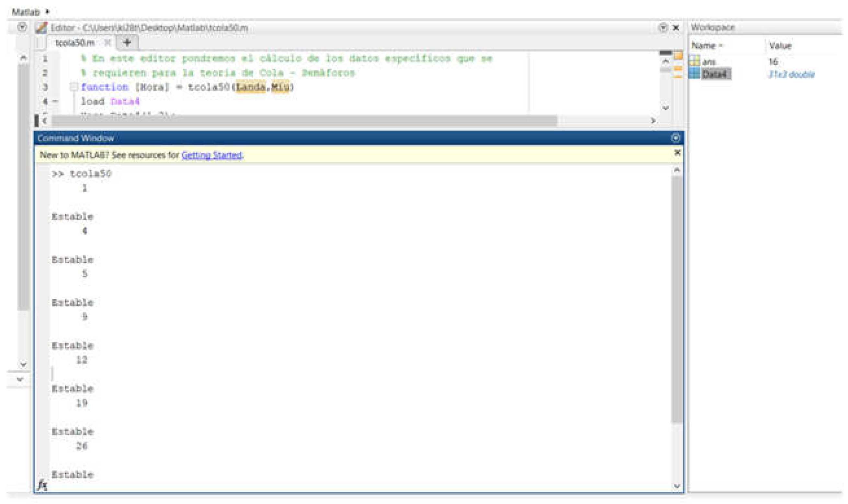
Task: Open the Matlab menu at top
Action: pos(26,12)
